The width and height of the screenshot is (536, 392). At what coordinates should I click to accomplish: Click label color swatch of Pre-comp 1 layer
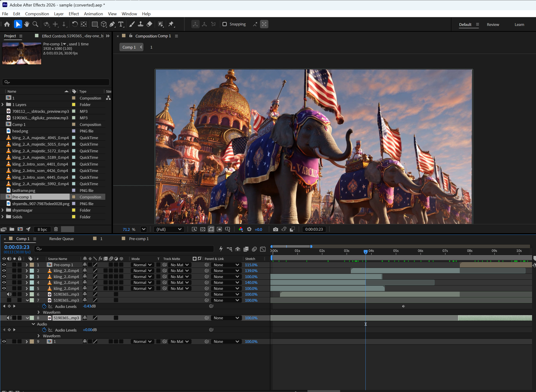pos(32,265)
